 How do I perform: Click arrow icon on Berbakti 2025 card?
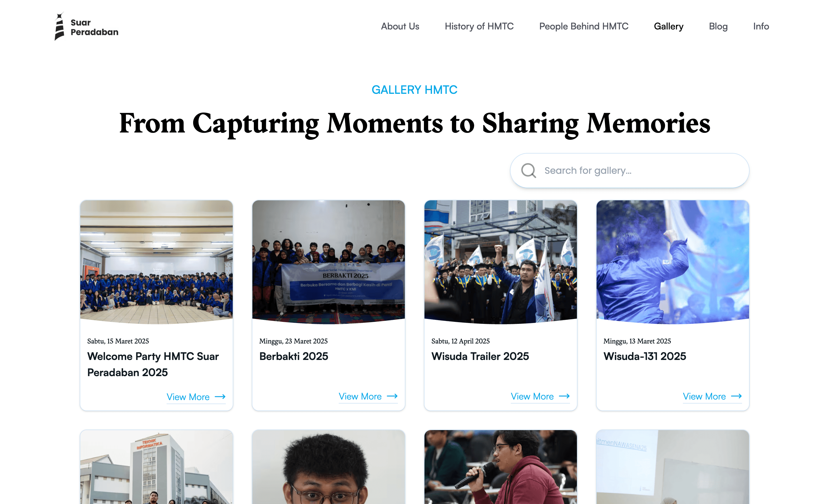[x=392, y=396]
